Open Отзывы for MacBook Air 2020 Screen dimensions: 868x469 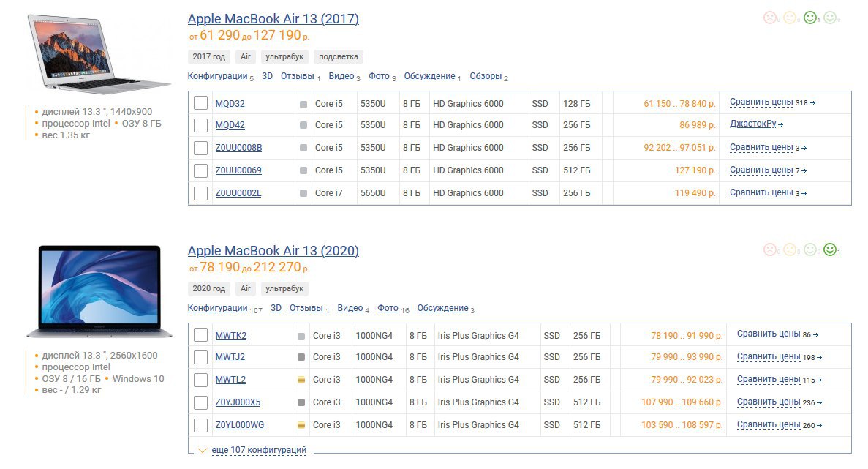[x=306, y=308]
